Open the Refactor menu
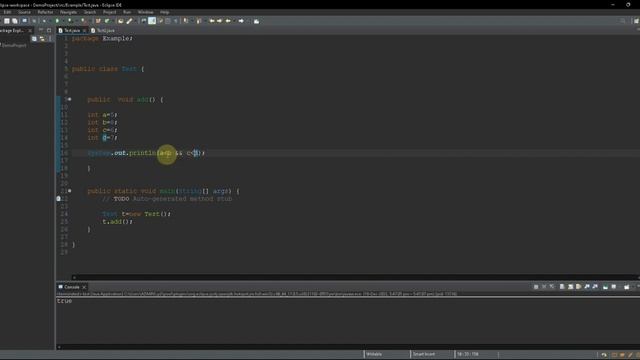 pyautogui.click(x=45, y=12)
